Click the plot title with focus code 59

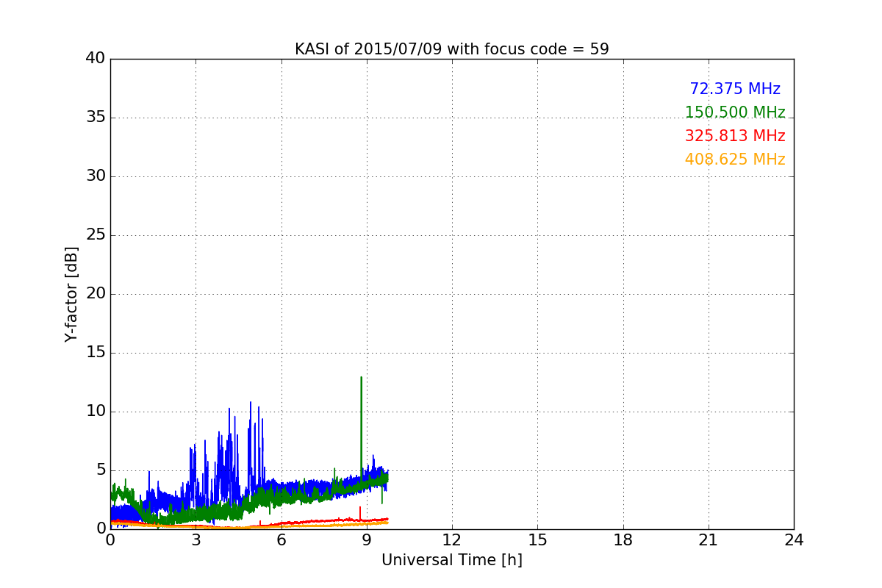point(452,49)
